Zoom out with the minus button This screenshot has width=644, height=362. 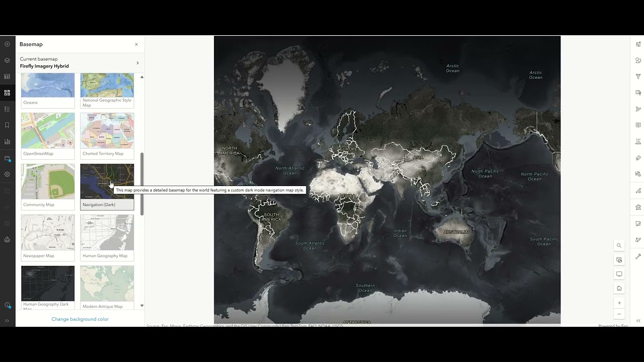pos(619,314)
